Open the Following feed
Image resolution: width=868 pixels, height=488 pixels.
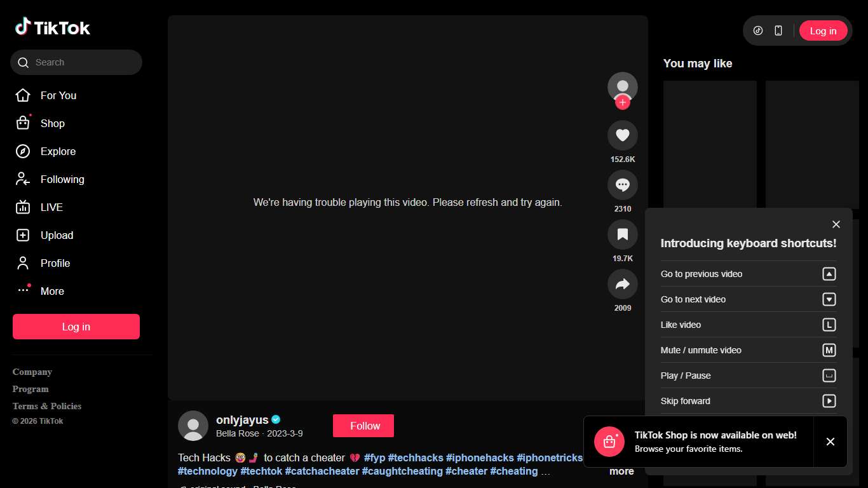pos(61,179)
